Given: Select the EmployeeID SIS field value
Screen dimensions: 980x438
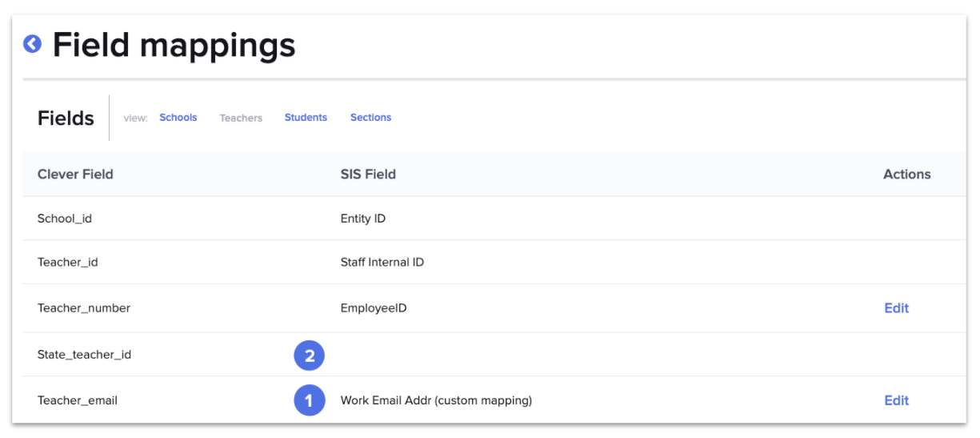Looking at the screenshot, I should (x=374, y=308).
